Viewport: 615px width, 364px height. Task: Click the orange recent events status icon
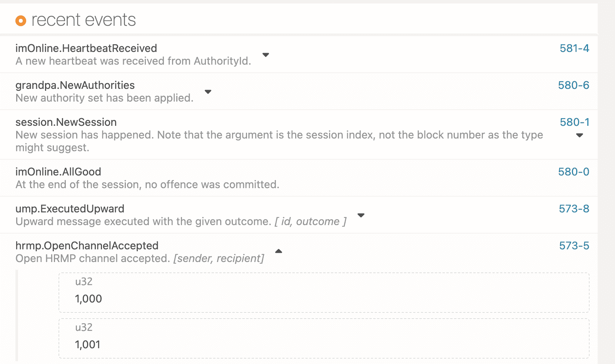click(x=20, y=20)
